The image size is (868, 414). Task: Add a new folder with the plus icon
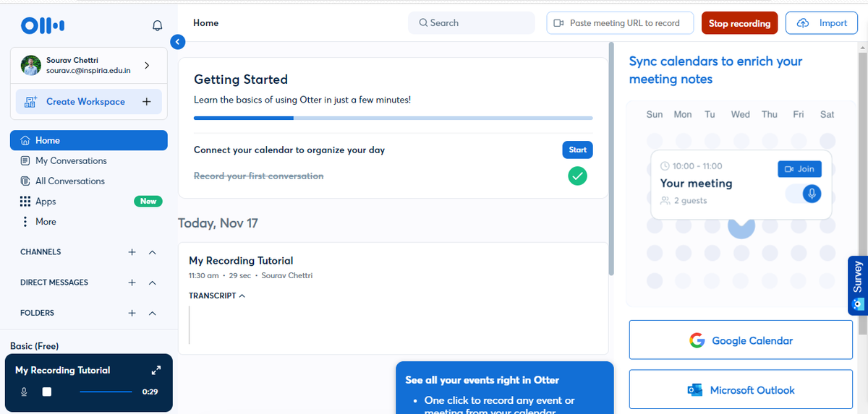pos(132,313)
